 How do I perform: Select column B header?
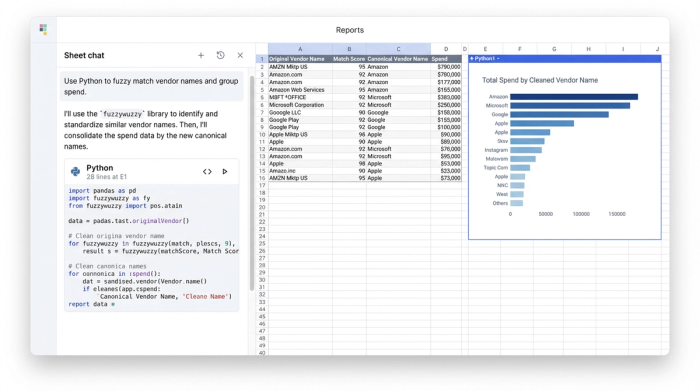pos(349,49)
